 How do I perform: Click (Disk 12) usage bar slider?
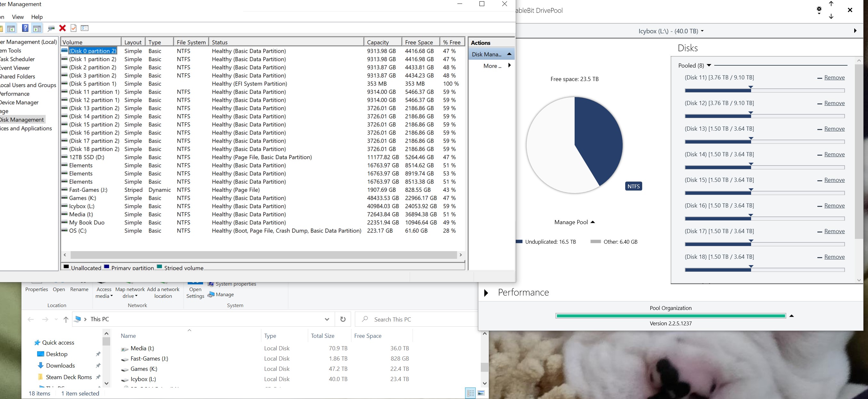[x=765, y=116]
